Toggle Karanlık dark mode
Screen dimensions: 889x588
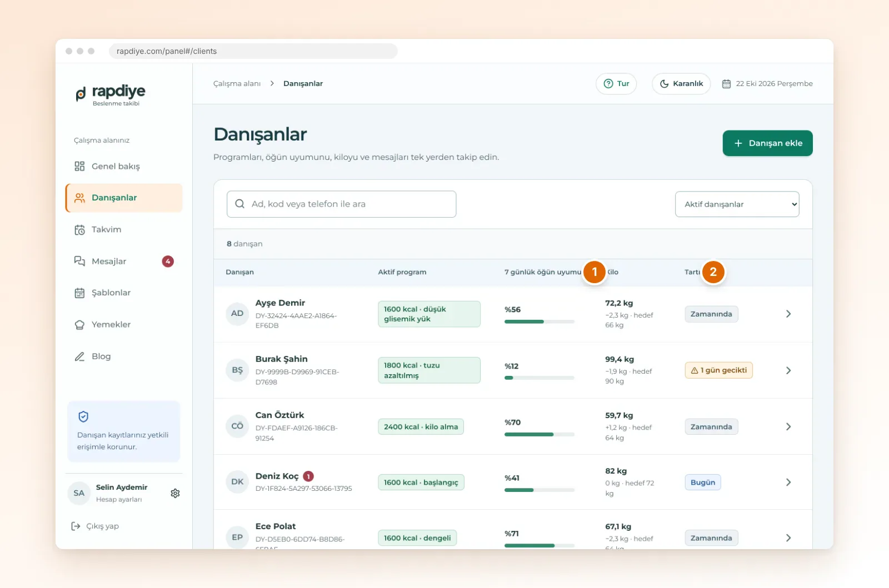coord(681,84)
